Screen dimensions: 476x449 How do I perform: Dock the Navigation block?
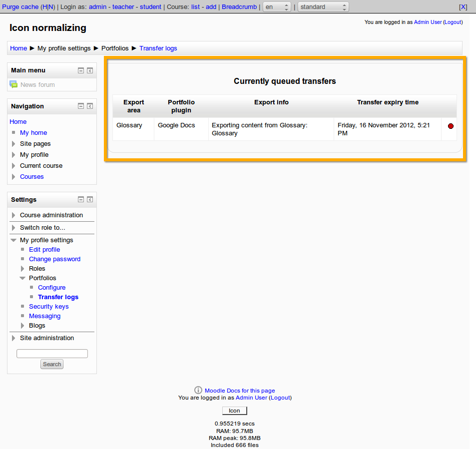tap(90, 106)
